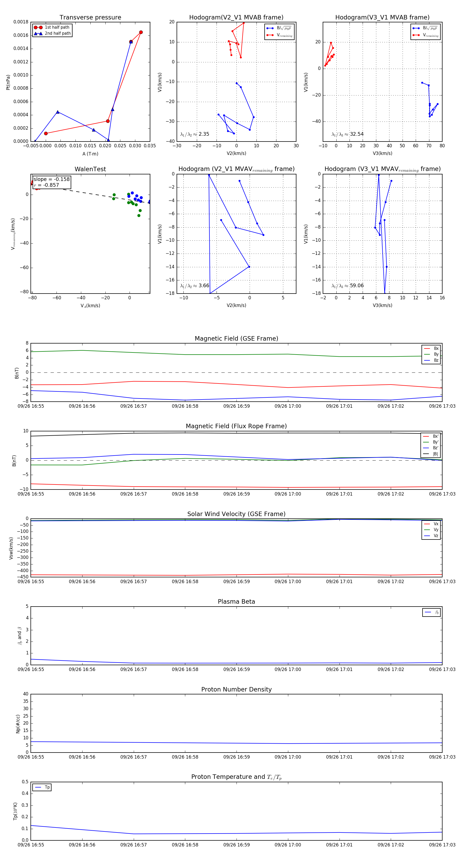Select the Bx' legend entry

pyautogui.click(x=431, y=436)
